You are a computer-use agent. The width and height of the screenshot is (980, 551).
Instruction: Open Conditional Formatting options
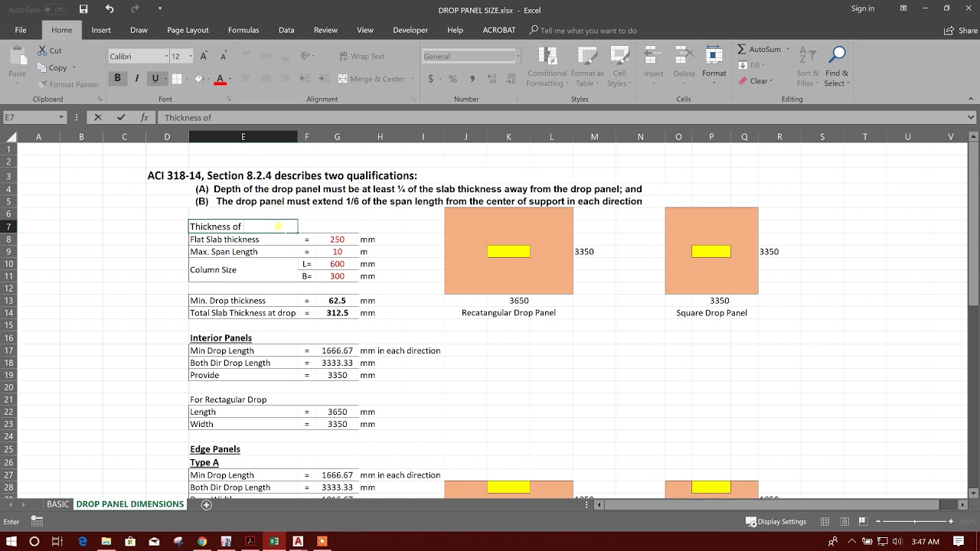click(547, 66)
